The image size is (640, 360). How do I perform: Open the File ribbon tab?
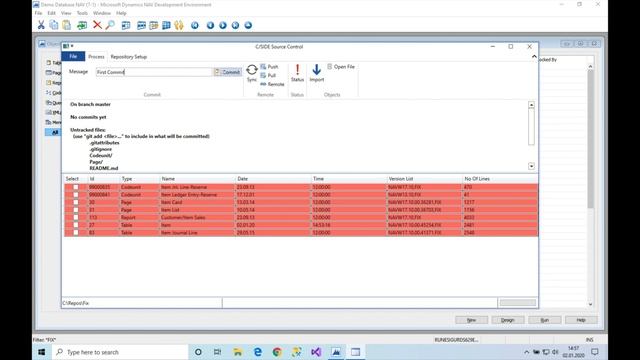tap(73, 56)
